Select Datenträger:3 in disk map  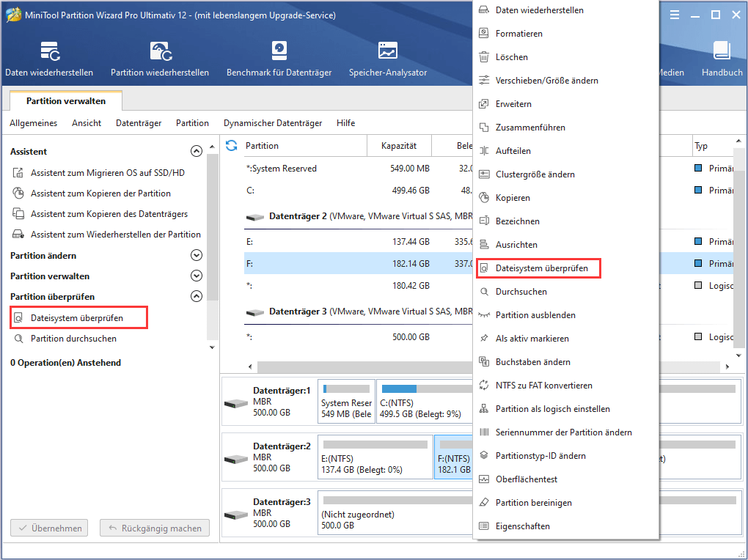coord(268,513)
